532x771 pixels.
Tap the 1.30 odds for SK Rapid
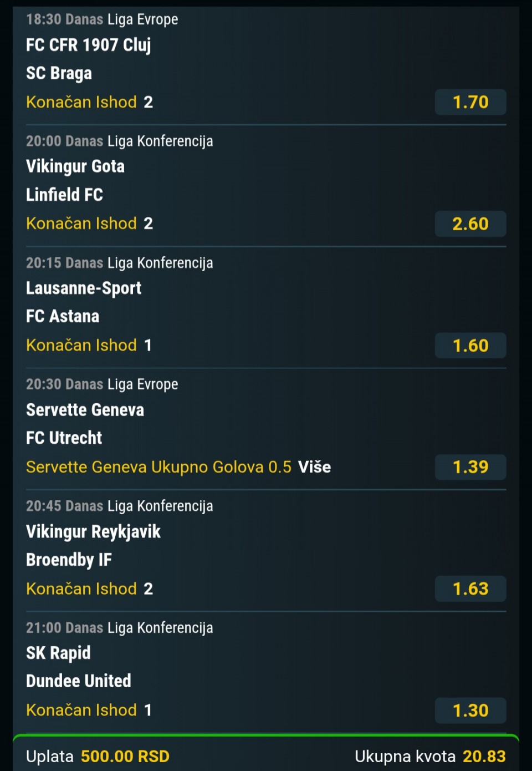coord(470,711)
